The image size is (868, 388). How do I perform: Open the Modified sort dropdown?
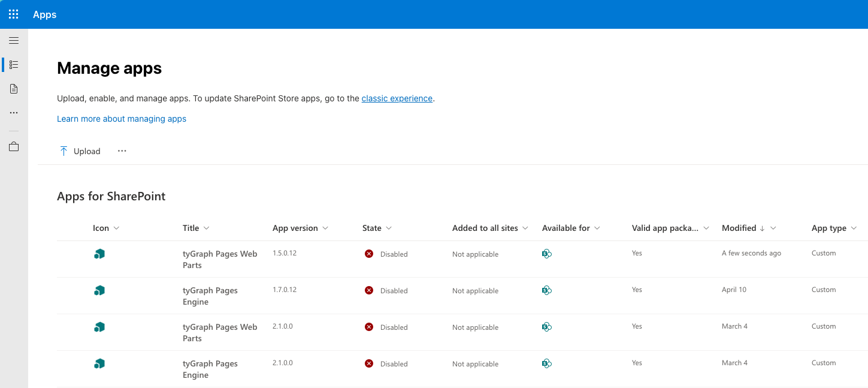tap(774, 228)
